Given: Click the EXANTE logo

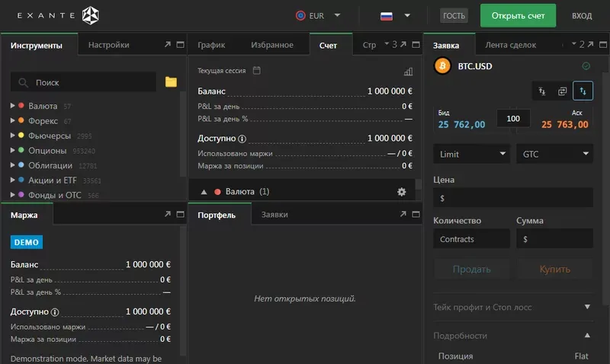Looking at the screenshot, I should tap(58, 15).
